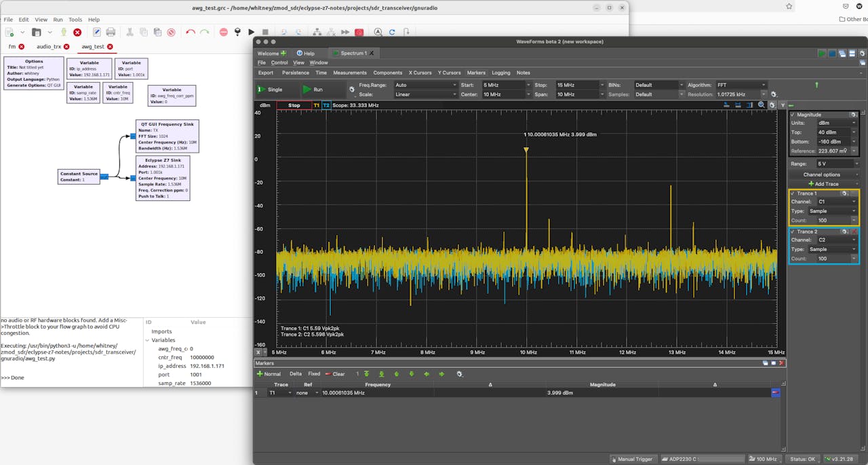Screen dimensions: 868x465
Task: Click the Add Trace button
Action: pos(824,184)
